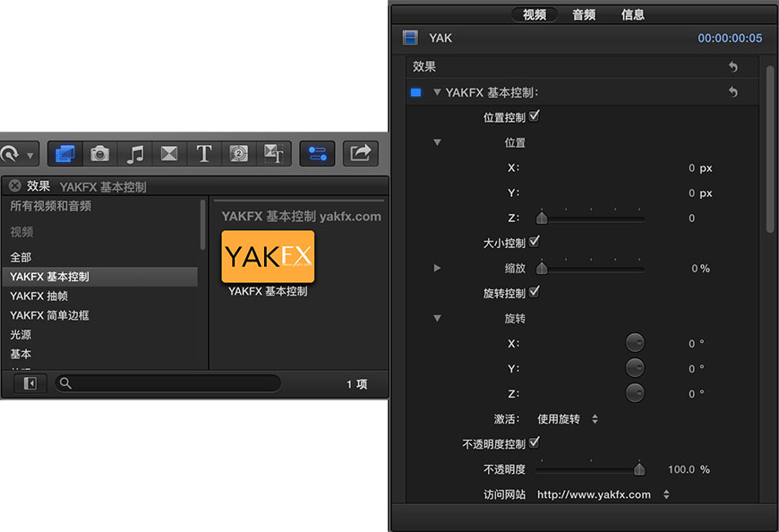Collapse the YAKFX 基本控制 section
This screenshot has width=779, height=532.
coord(437,92)
